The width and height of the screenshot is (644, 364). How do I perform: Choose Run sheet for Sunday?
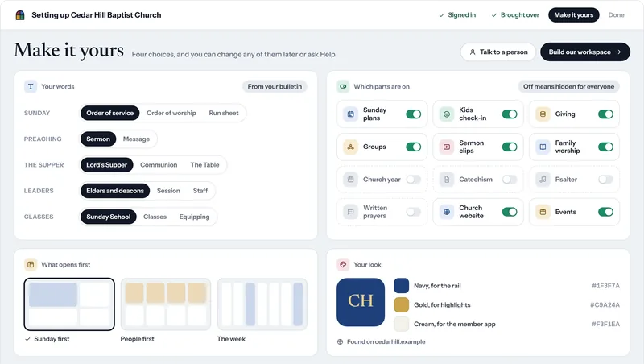(224, 113)
